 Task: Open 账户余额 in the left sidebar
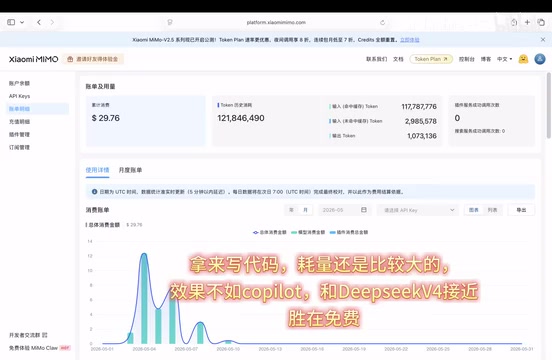[x=19, y=83]
